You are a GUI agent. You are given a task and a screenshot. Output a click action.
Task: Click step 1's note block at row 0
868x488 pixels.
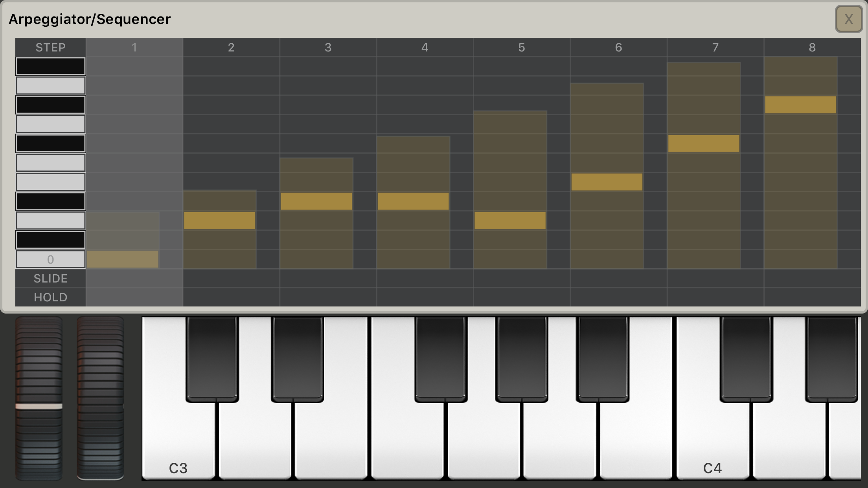click(x=123, y=259)
